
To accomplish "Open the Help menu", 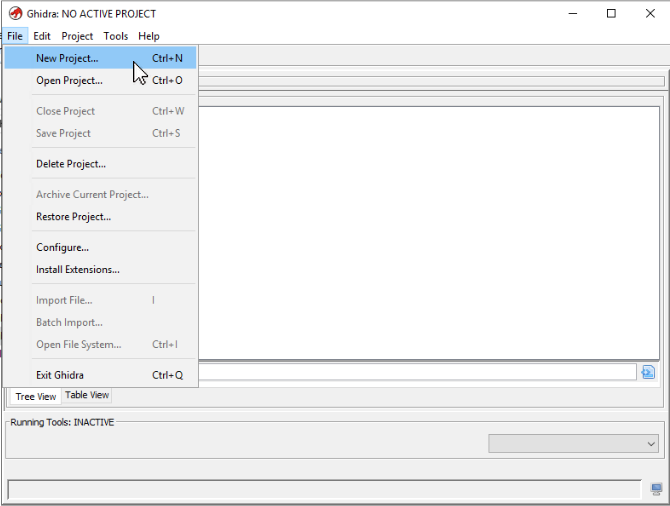I will tap(149, 36).
